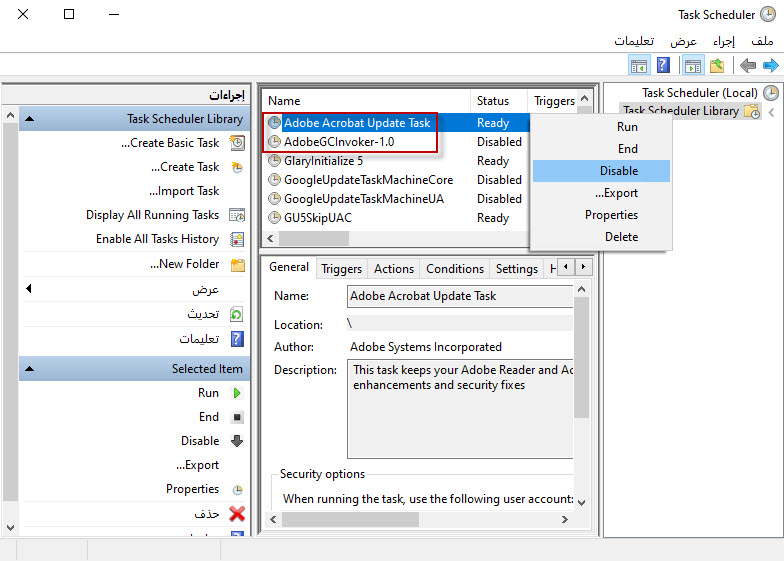This screenshot has height=561, width=784.
Task: Click the task Name field in General tab
Action: 460,296
